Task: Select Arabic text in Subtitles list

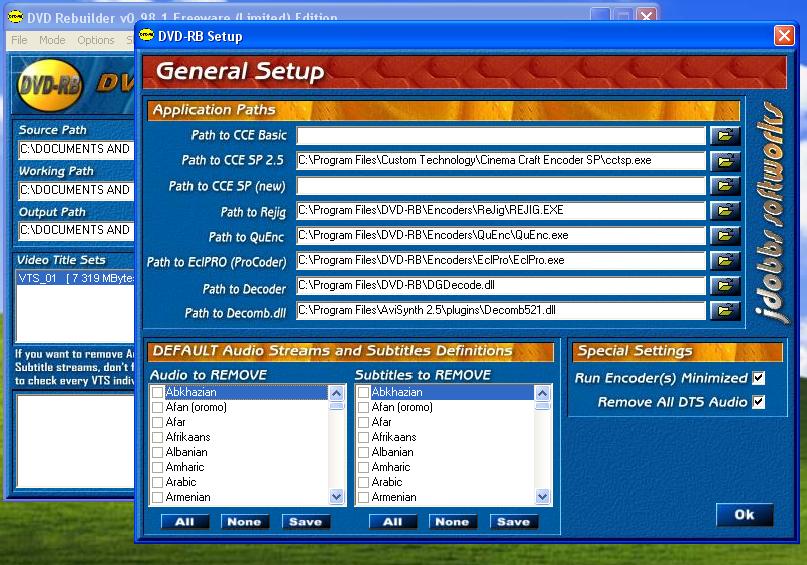Action: coord(387,482)
